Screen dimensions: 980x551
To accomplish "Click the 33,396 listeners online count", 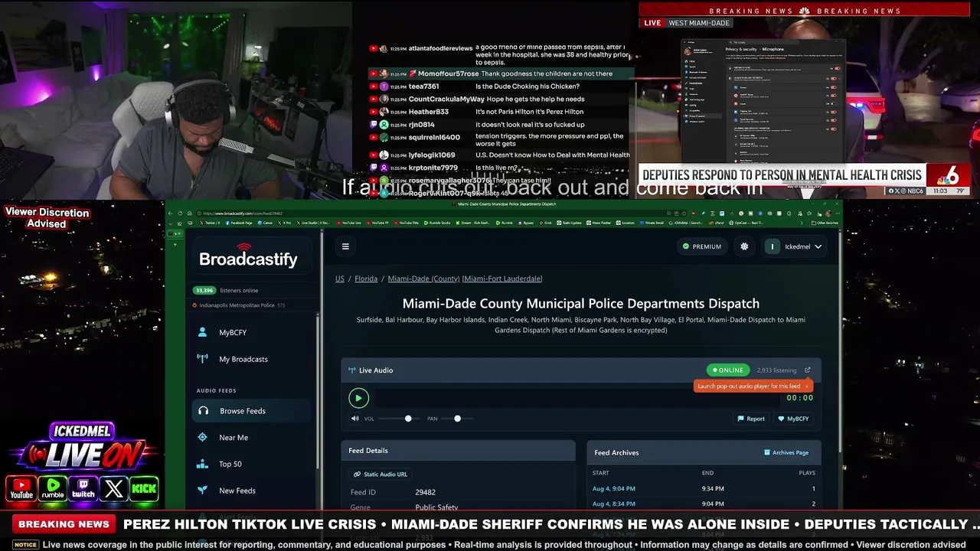I will coord(226,291).
